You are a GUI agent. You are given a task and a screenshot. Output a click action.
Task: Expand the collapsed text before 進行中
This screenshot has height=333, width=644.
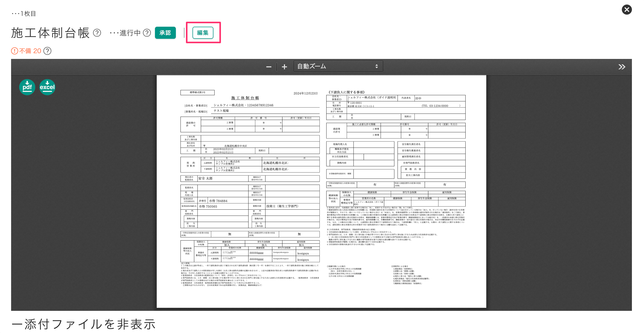pos(114,33)
